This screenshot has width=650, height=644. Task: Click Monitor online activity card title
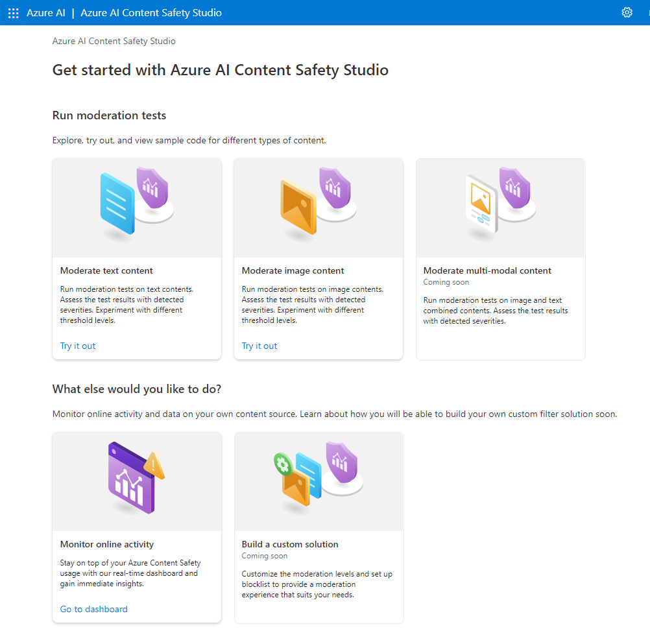click(x=107, y=544)
